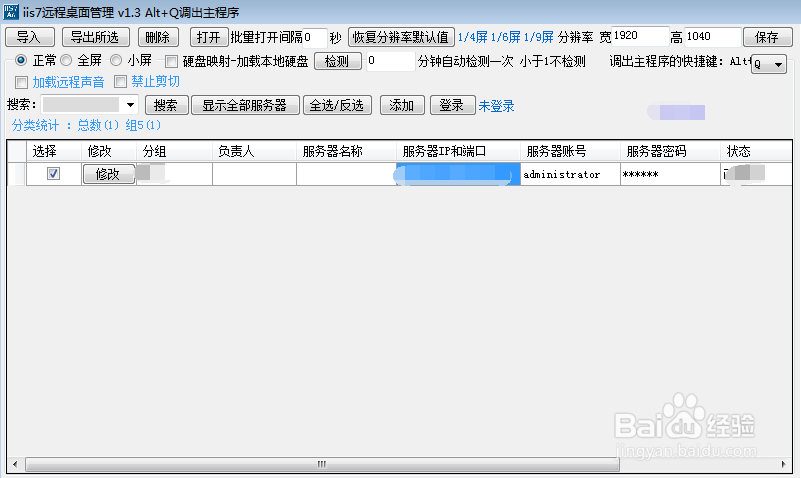Click the horizontal scrollbar thumb
Screen dimensions: 801x478
tap(322, 464)
